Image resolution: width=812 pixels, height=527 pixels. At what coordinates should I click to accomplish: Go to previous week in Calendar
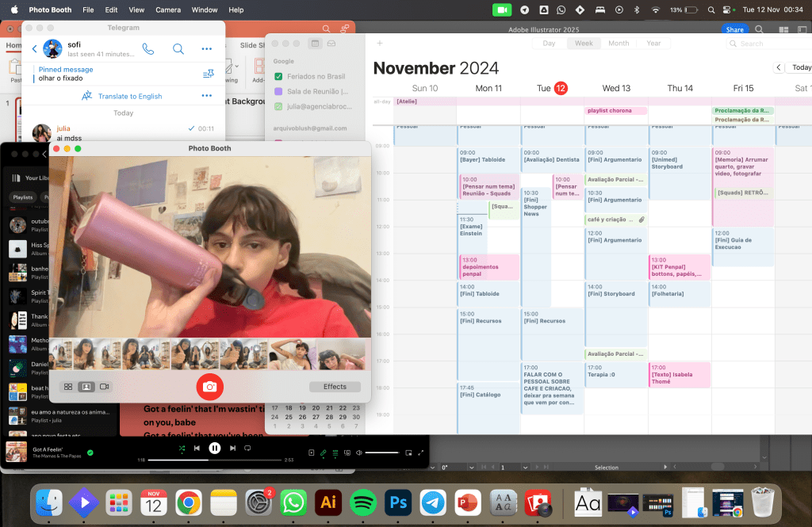coord(779,67)
